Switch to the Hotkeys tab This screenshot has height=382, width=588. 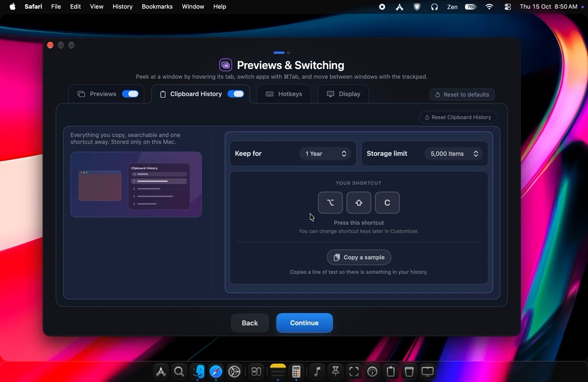pos(284,94)
